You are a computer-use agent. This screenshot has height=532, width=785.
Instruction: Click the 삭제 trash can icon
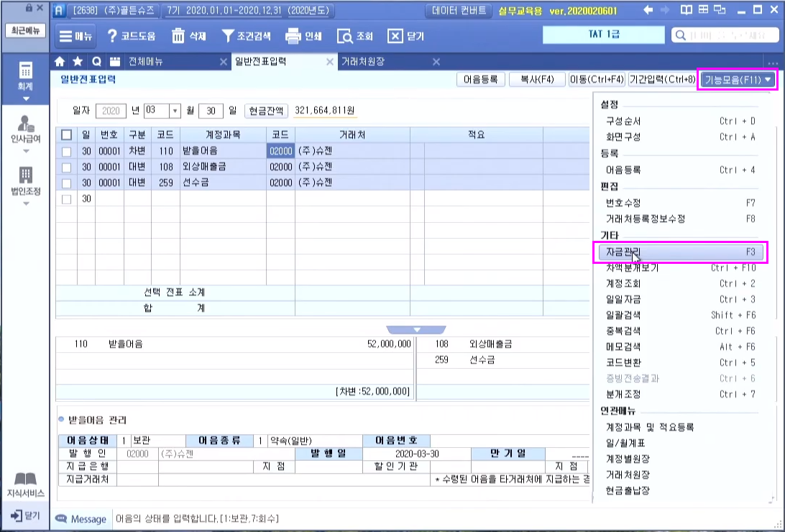pyautogui.click(x=178, y=36)
